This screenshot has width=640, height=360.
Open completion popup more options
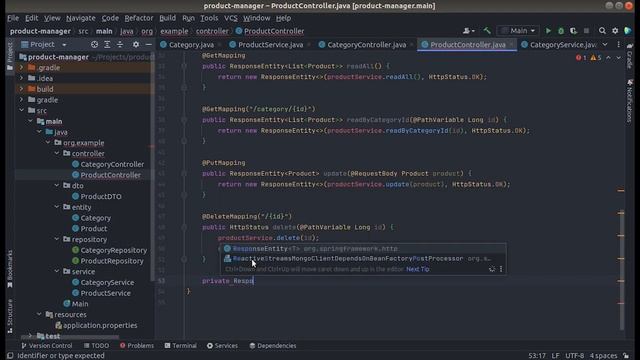coord(501,269)
